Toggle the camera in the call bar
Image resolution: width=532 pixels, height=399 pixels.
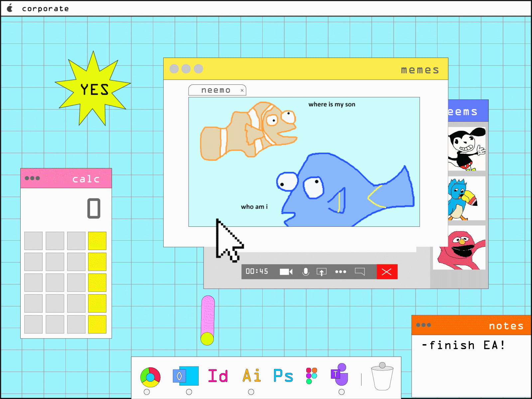click(286, 272)
